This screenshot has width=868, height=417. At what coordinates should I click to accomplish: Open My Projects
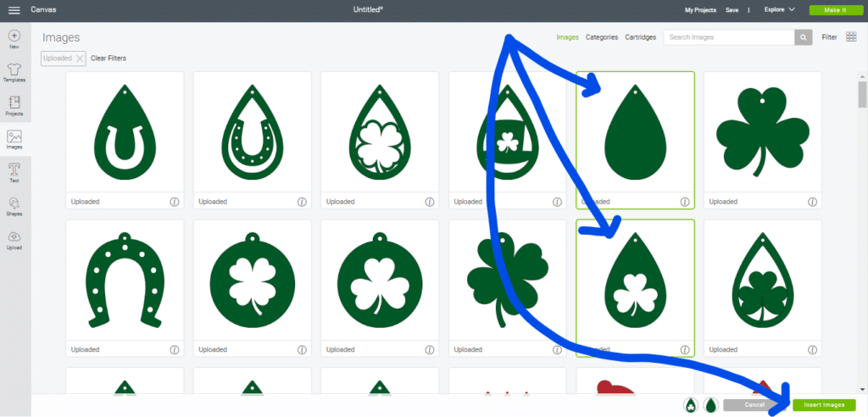700,10
